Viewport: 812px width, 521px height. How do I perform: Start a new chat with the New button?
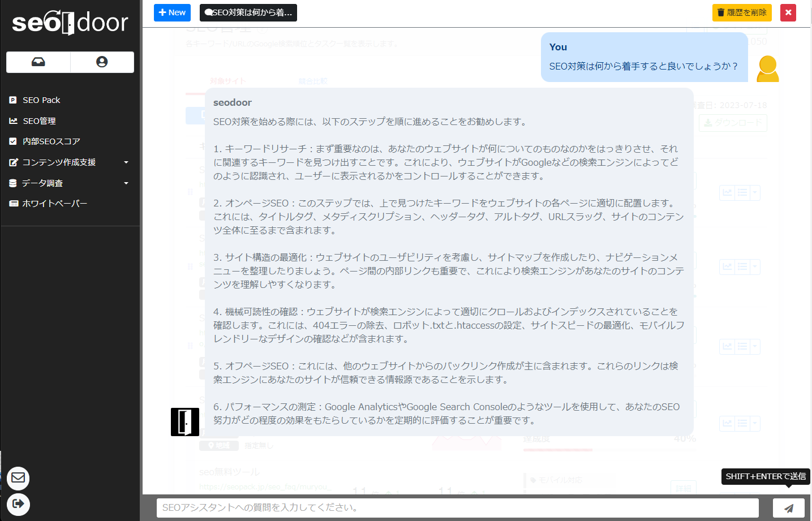[x=172, y=12]
